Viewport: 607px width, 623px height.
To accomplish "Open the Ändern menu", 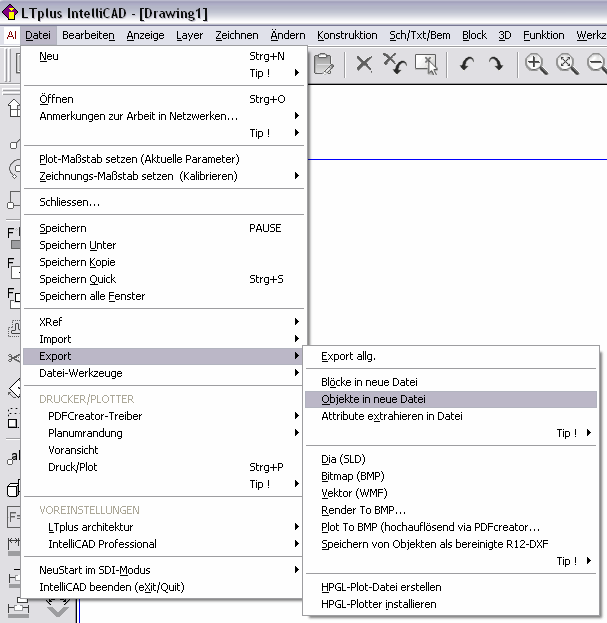I will click(x=288, y=35).
